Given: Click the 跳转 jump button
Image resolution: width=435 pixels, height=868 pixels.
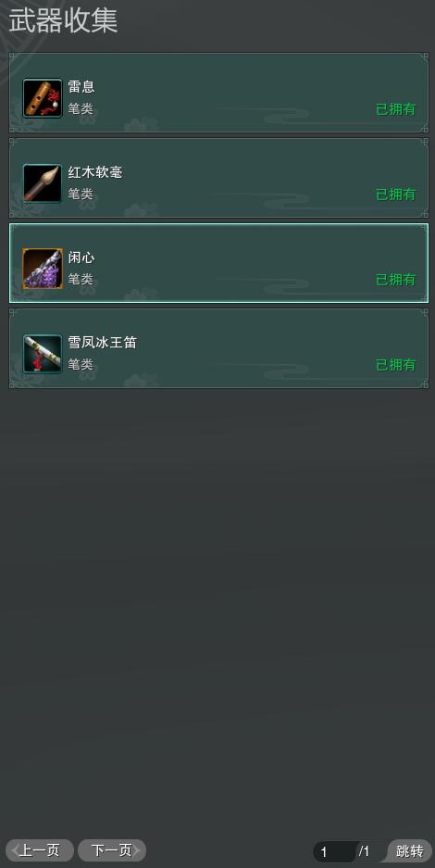Looking at the screenshot, I should [x=410, y=851].
